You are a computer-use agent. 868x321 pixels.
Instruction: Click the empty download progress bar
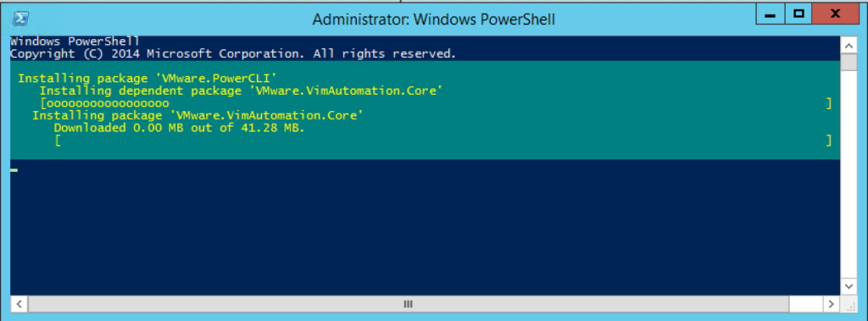(442, 141)
